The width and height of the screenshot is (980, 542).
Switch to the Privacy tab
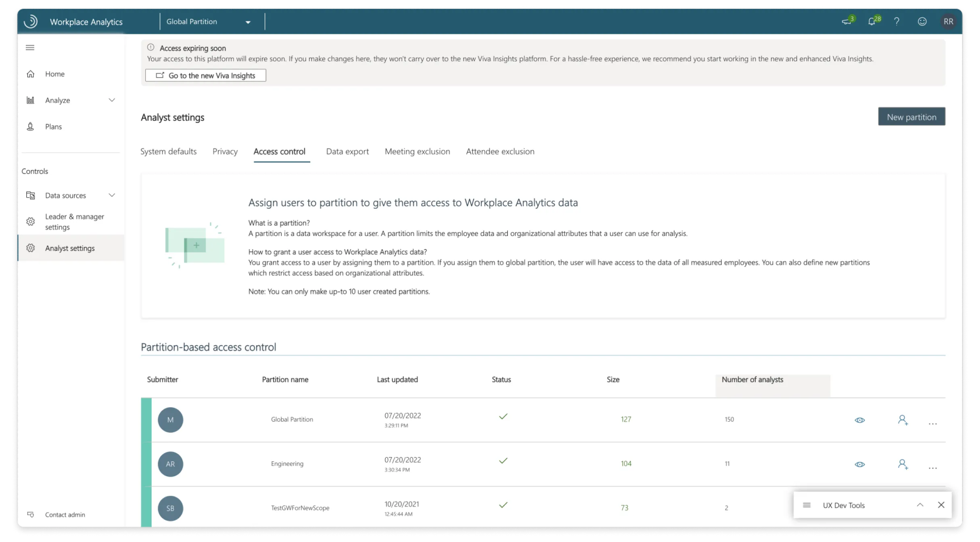point(225,151)
